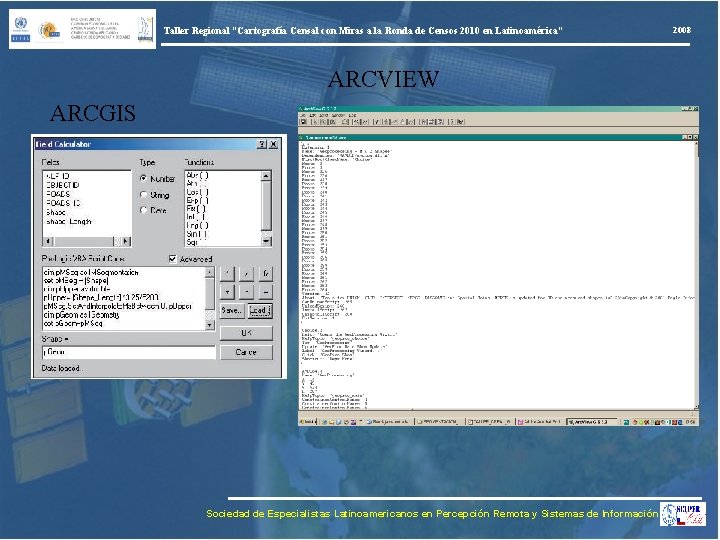
Task: Choose Log( ) from Functions list
Action: point(197,225)
